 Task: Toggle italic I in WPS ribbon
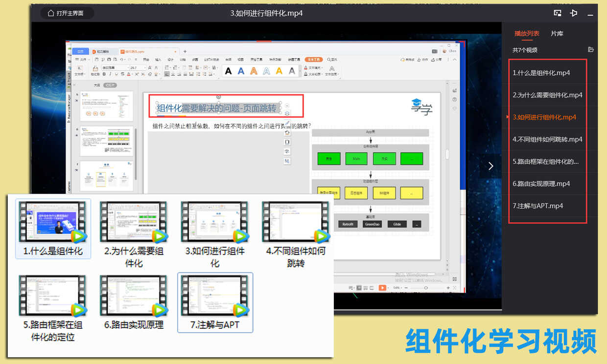pyautogui.click(x=110, y=74)
